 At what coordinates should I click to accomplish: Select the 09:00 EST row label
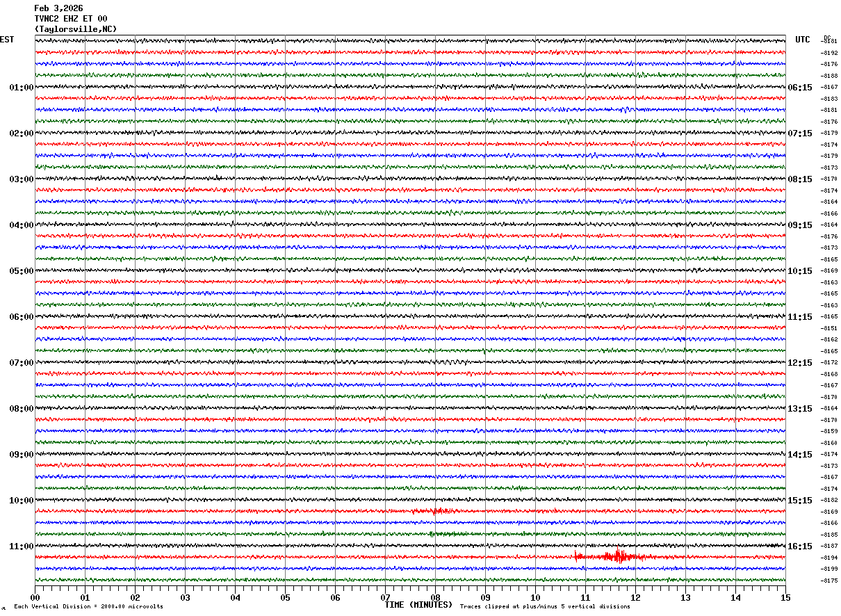(22, 455)
